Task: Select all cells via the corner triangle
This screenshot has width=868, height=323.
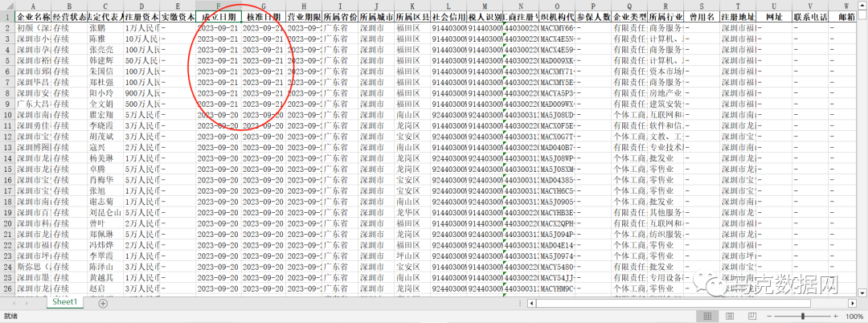Action: (x=8, y=6)
